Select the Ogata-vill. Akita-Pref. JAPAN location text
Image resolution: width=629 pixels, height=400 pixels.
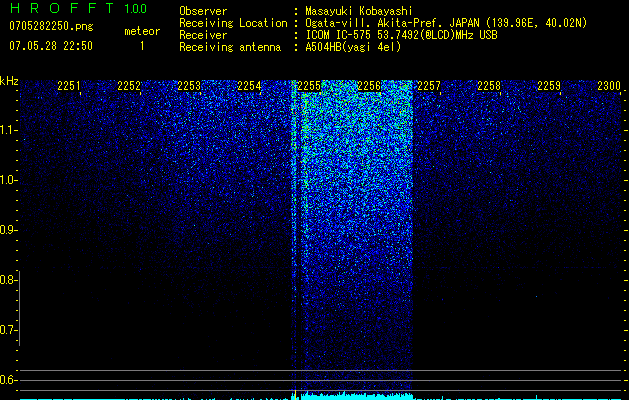(446, 24)
